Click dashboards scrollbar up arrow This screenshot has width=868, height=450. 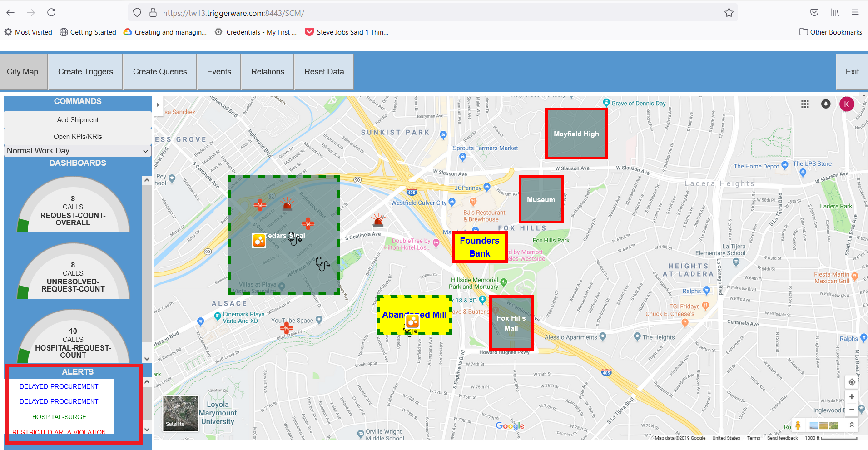[x=147, y=181]
